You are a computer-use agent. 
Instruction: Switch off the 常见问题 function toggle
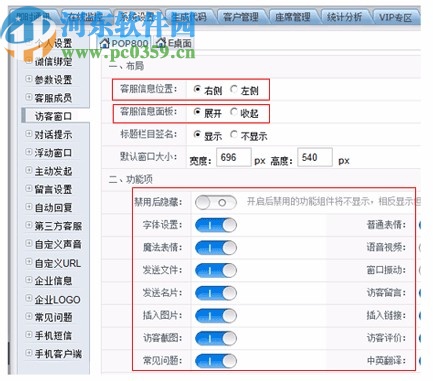pos(216,361)
